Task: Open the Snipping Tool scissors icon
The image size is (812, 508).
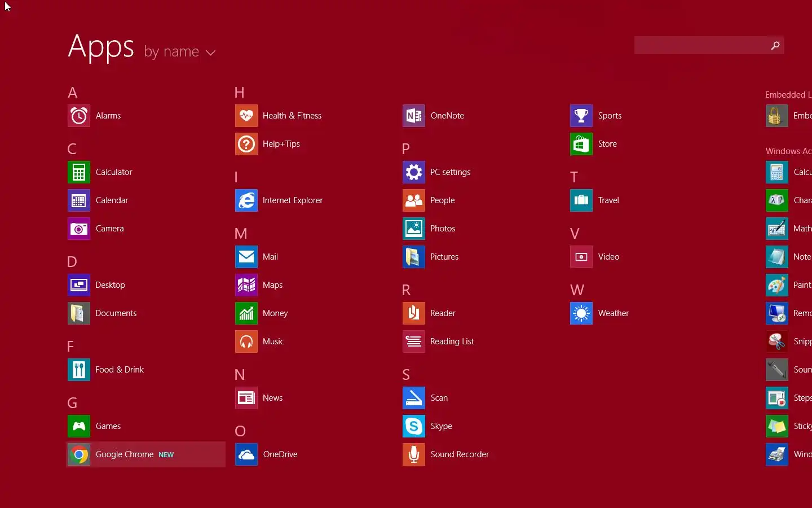Action: 777,341
